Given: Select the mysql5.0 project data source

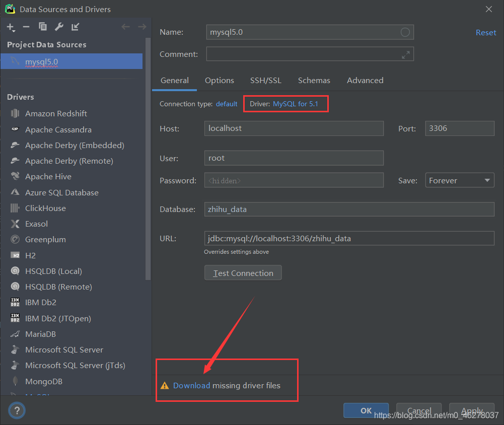Looking at the screenshot, I should 71,61.
